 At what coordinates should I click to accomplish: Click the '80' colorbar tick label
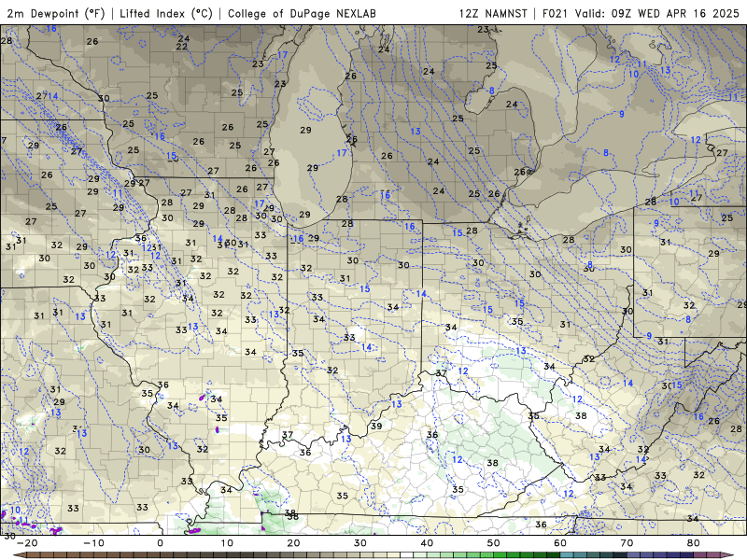(694, 543)
